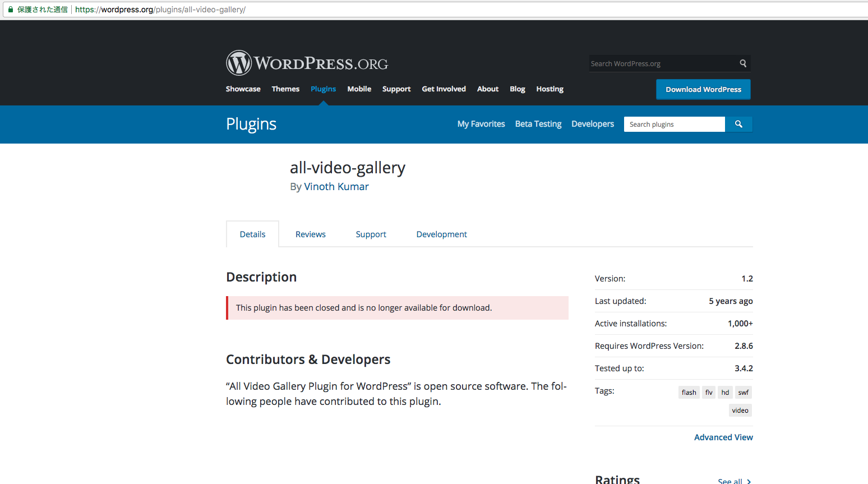
Task: Click the plugin closed notice text
Action: [x=364, y=308]
